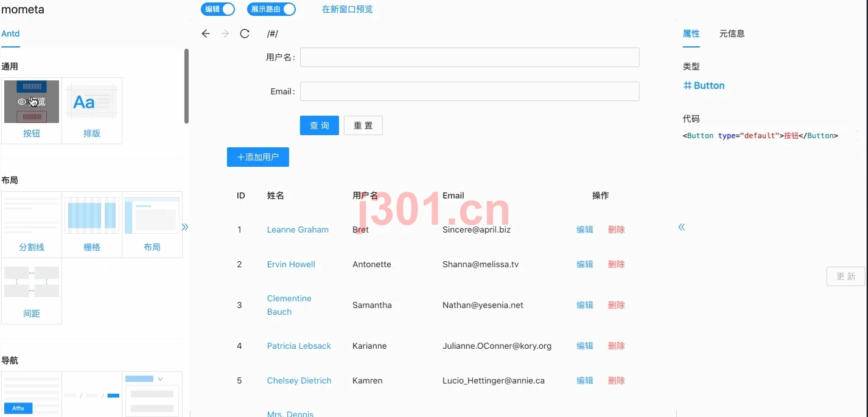The height and width of the screenshot is (417, 868).
Task: Delete the Chelsey Dietrich row
Action: click(617, 380)
